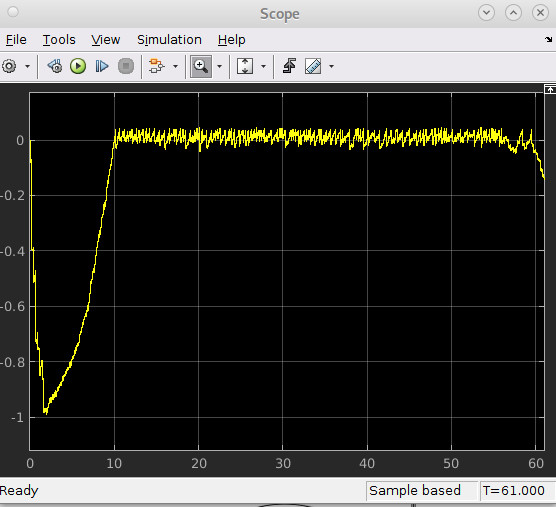Expand the dropdown next to the gear icon
The width and height of the screenshot is (556, 507).
click(x=27, y=66)
